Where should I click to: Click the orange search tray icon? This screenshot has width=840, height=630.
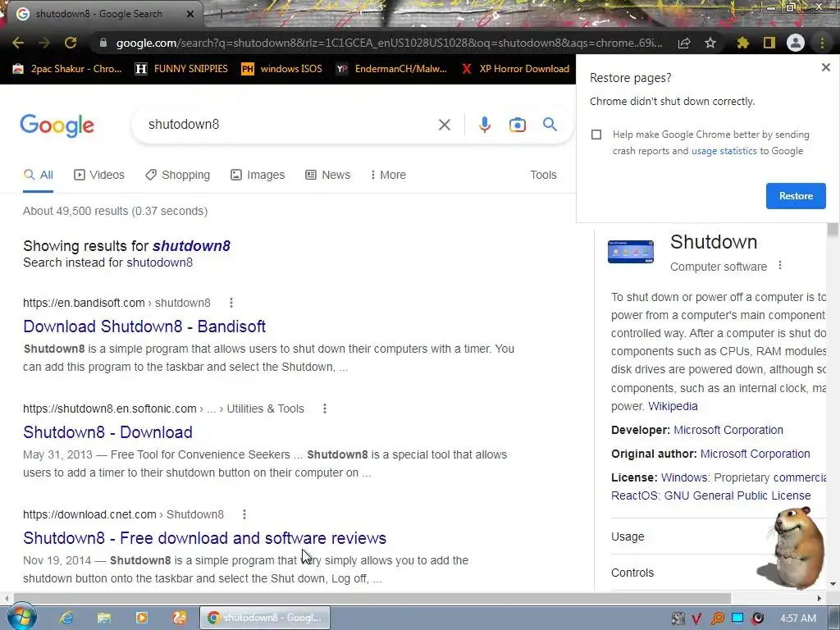717,619
